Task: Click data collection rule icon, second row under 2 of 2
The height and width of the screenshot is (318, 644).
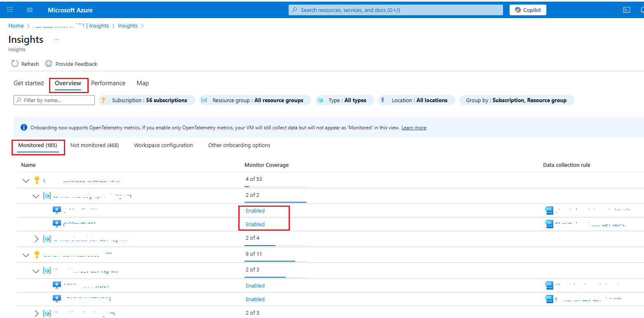Action: point(549,224)
